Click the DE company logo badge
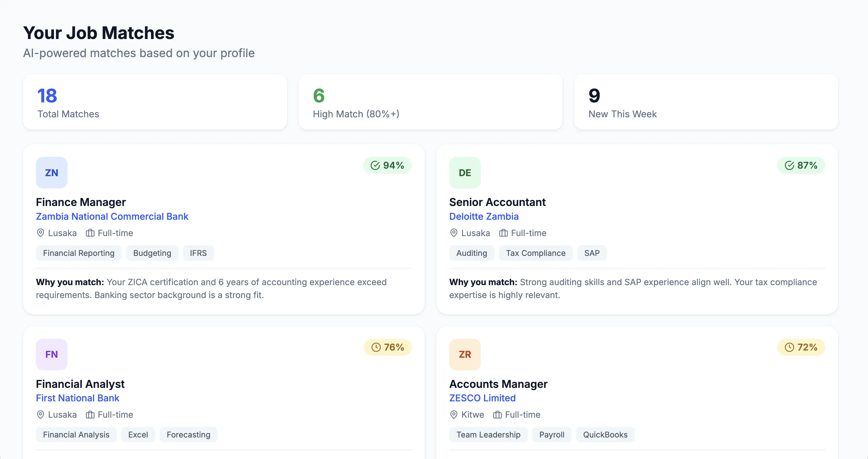This screenshot has height=459, width=868. (x=465, y=172)
